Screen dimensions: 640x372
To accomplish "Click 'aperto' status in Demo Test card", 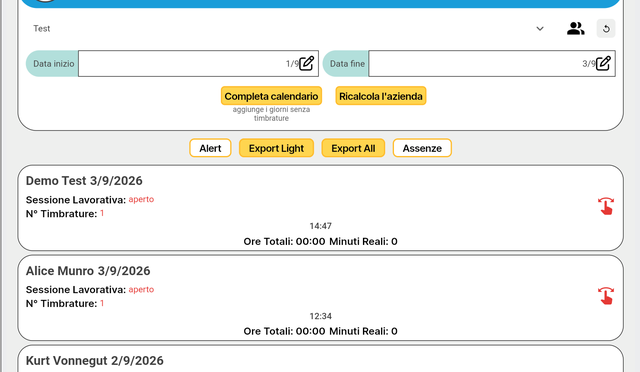I will click(141, 199).
